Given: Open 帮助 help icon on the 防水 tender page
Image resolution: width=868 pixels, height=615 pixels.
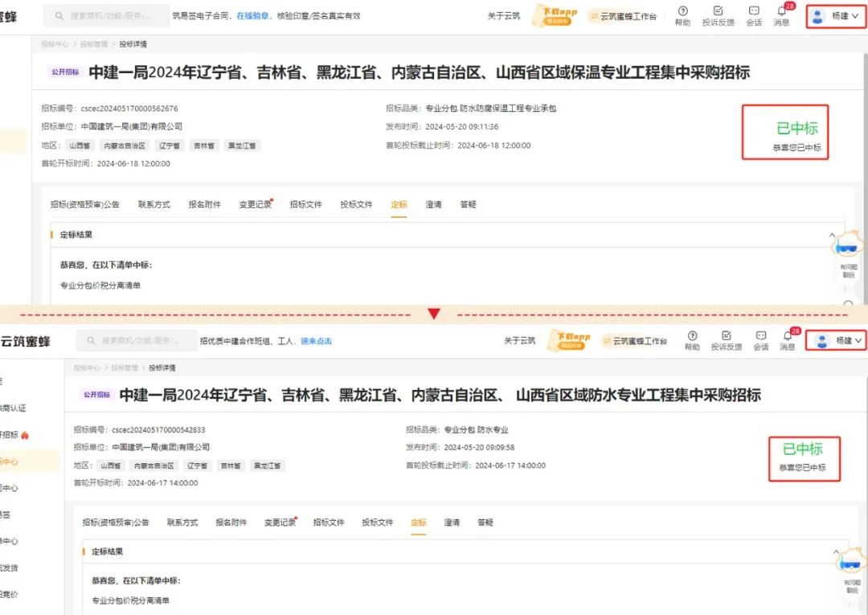Looking at the screenshot, I should [692, 337].
